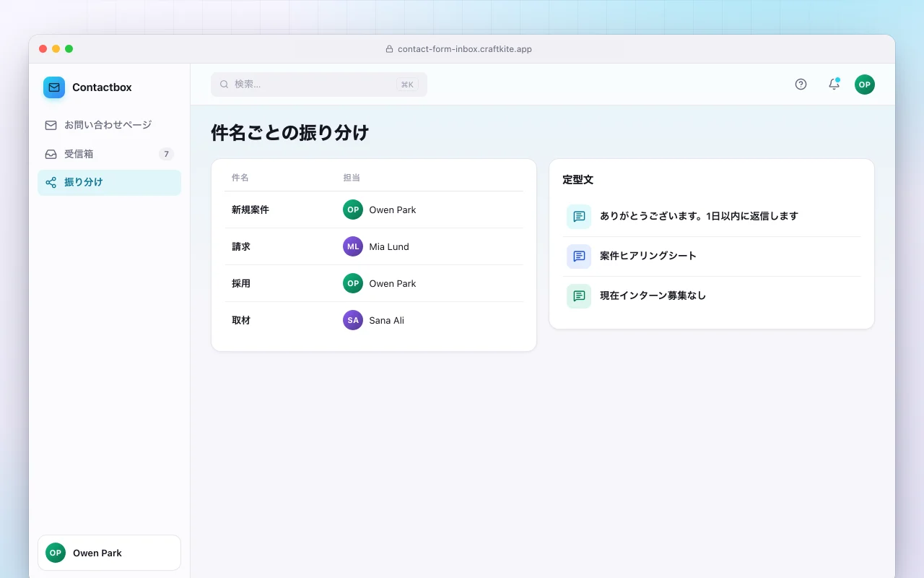
Task: Click the lock icon in the address bar
Action: pos(390,49)
